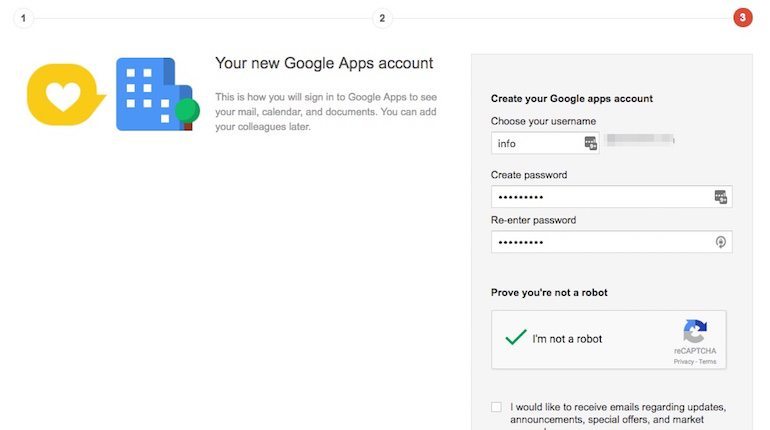Image resolution: width=770 pixels, height=430 pixels.
Task: Click the "Re-enter password" label
Action: coord(533,220)
